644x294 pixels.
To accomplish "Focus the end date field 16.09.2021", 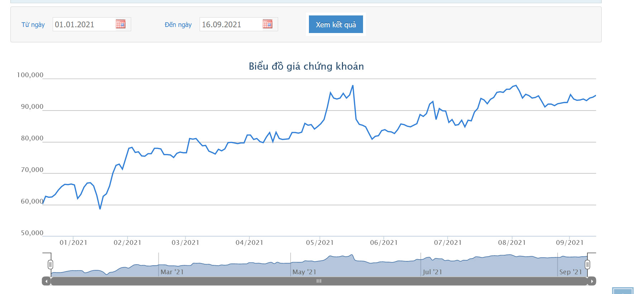I will point(230,24).
